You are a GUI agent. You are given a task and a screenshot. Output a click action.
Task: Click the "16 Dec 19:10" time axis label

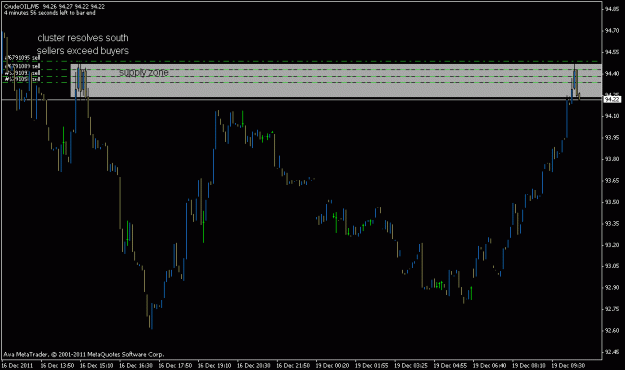214,365
